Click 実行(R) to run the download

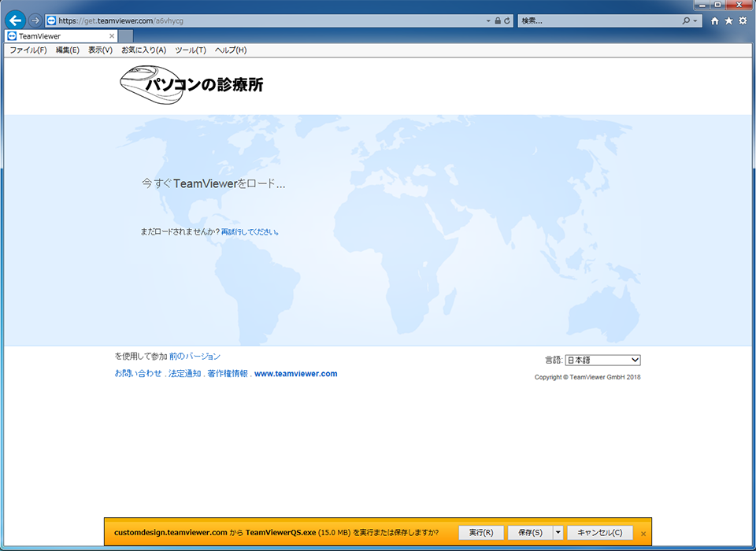[x=481, y=533]
